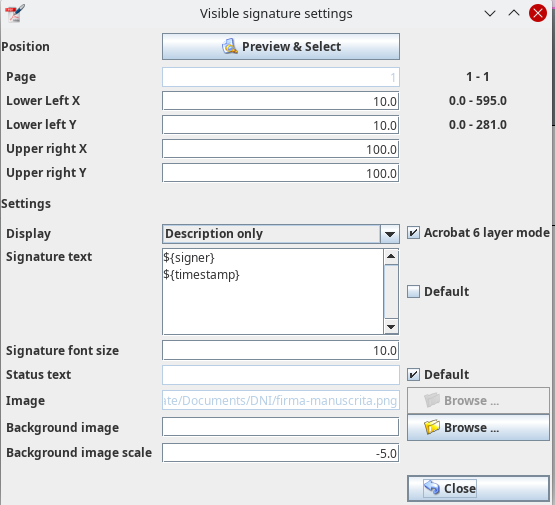Image resolution: width=555 pixels, height=505 pixels.
Task: Enable Default checkbox for Signature text
Action: click(x=413, y=292)
